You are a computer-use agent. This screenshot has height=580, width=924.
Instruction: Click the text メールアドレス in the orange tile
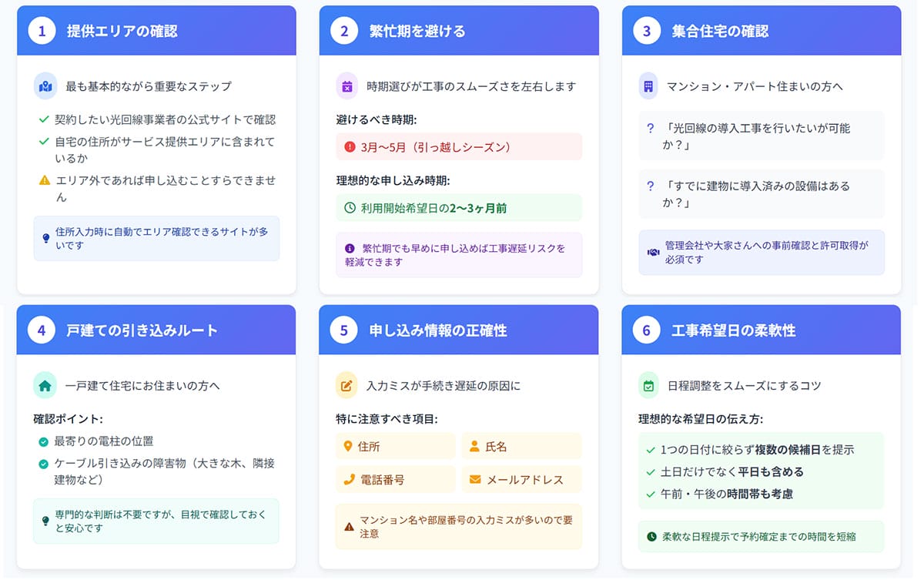click(524, 479)
